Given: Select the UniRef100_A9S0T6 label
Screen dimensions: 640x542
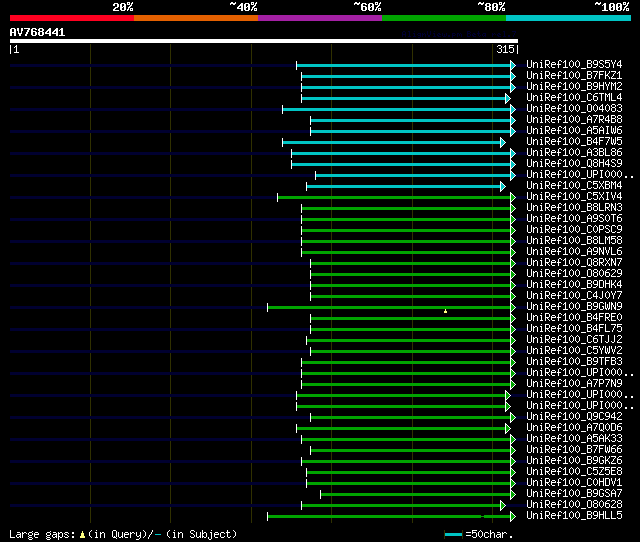Looking at the screenshot, I should point(574,219).
